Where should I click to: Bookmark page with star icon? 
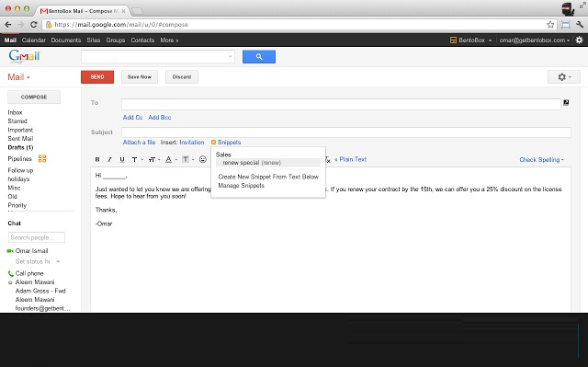[x=550, y=25]
